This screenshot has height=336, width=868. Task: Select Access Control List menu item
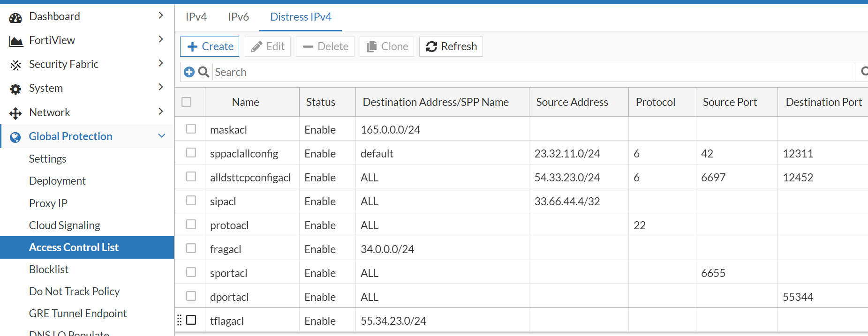(87, 247)
